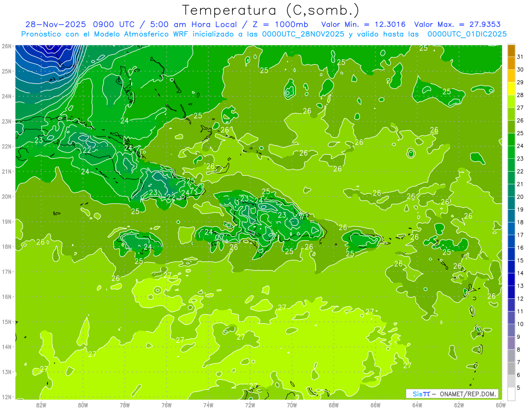Image resolution: width=532 pixels, height=411 pixels.
Task: Click the "62W" longitude axis label
Action: click(459, 405)
